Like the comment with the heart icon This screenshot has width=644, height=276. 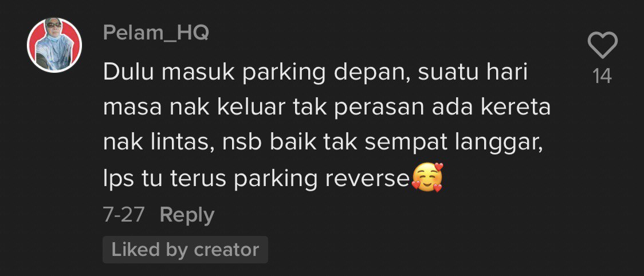click(603, 45)
